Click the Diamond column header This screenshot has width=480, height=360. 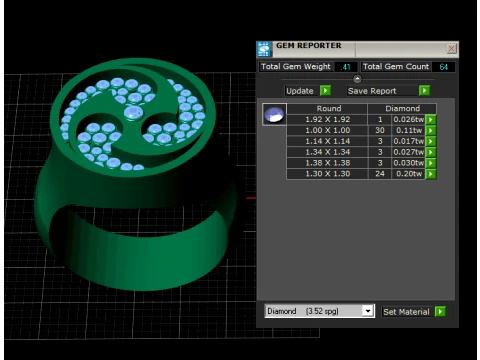(x=402, y=109)
